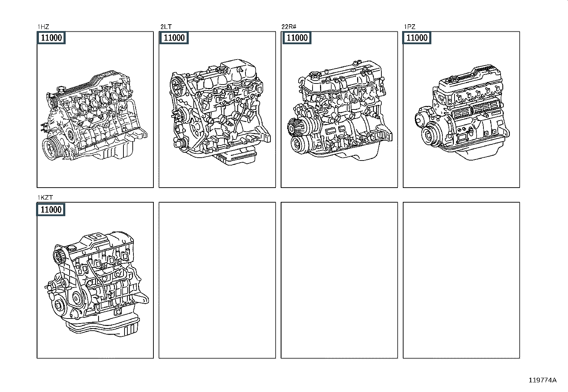This screenshot has height=392, width=568.
Task: Click the empty frame below 1PZ engine
Action: tap(461, 280)
